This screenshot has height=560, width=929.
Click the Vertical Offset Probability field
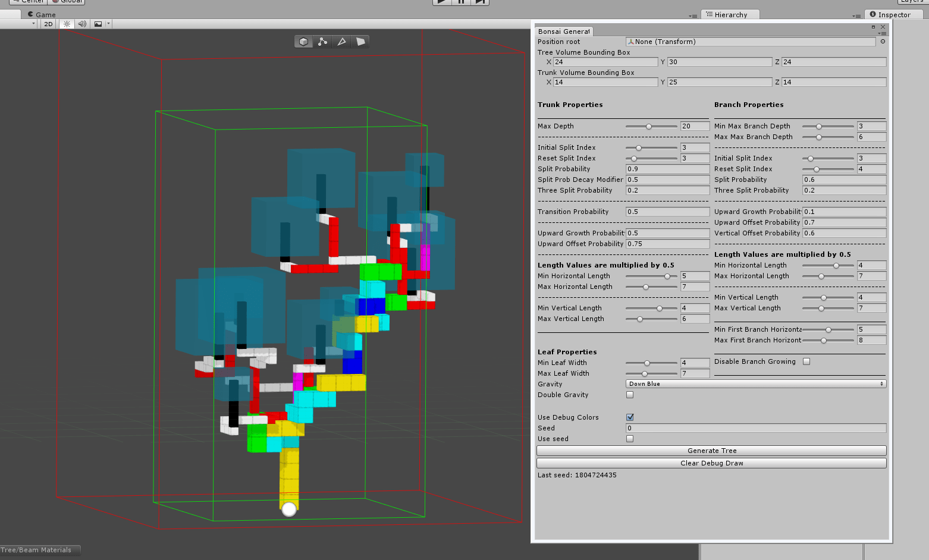click(x=844, y=233)
